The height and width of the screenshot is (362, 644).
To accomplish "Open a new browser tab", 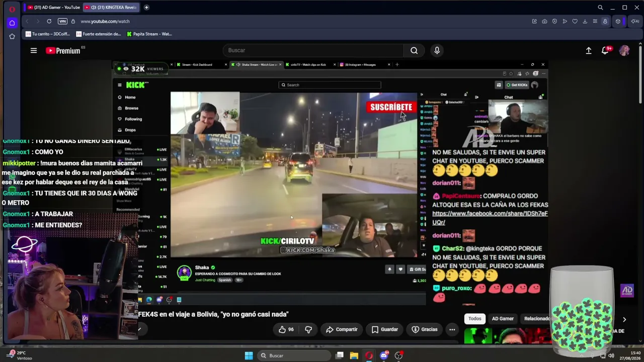I will (x=146, y=7).
